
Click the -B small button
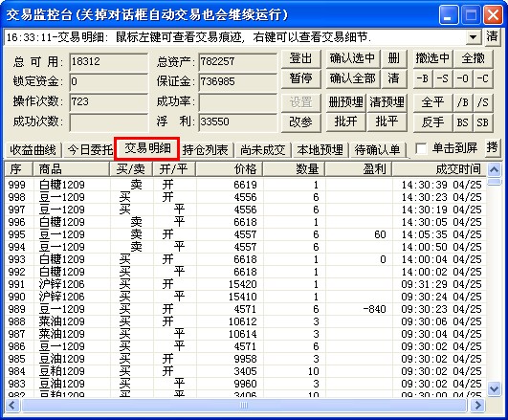(x=423, y=78)
